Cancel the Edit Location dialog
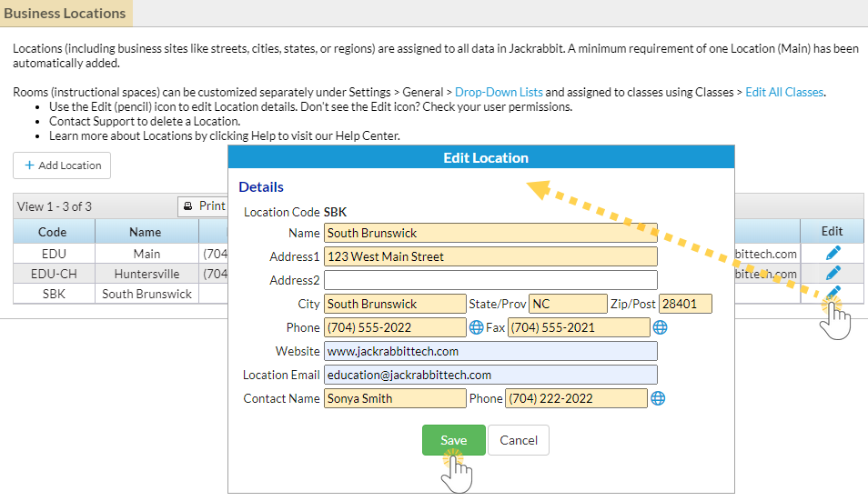The image size is (868, 501). [518, 440]
